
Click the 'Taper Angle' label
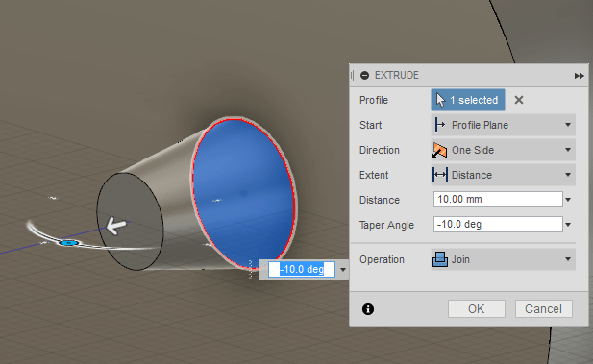386,225
